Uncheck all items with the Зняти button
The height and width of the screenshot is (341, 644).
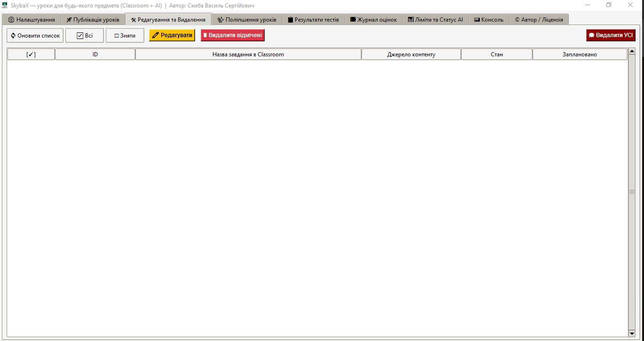point(125,36)
